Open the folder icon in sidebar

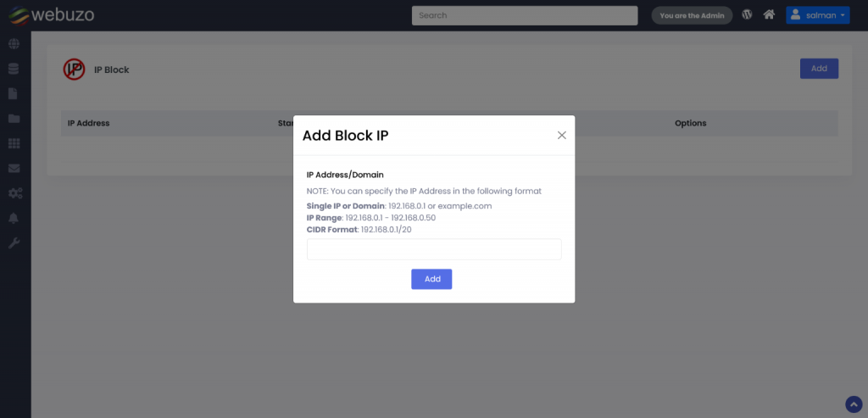[x=14, y=119]
